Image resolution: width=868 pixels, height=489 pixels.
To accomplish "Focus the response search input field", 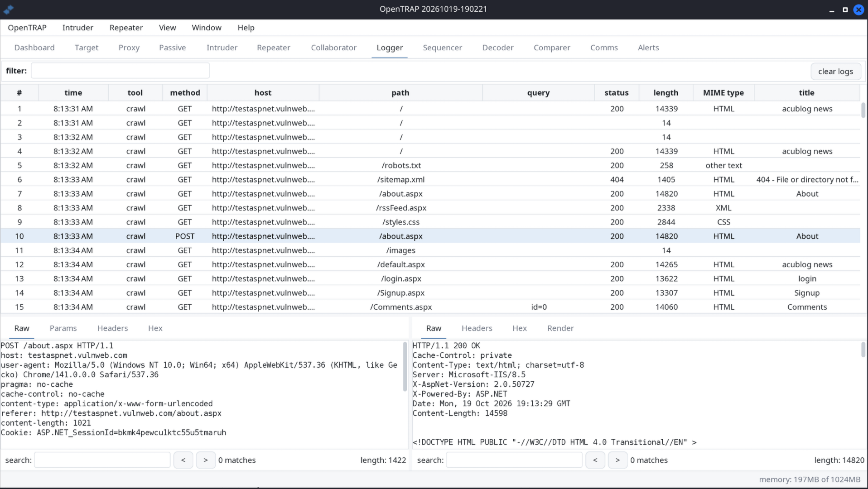I will click(x=514, y=460).
